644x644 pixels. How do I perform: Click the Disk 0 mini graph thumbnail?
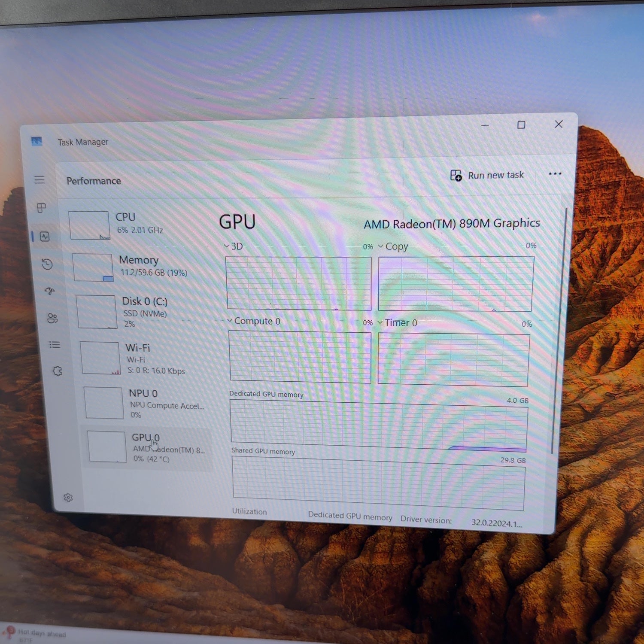click(96, 312)
